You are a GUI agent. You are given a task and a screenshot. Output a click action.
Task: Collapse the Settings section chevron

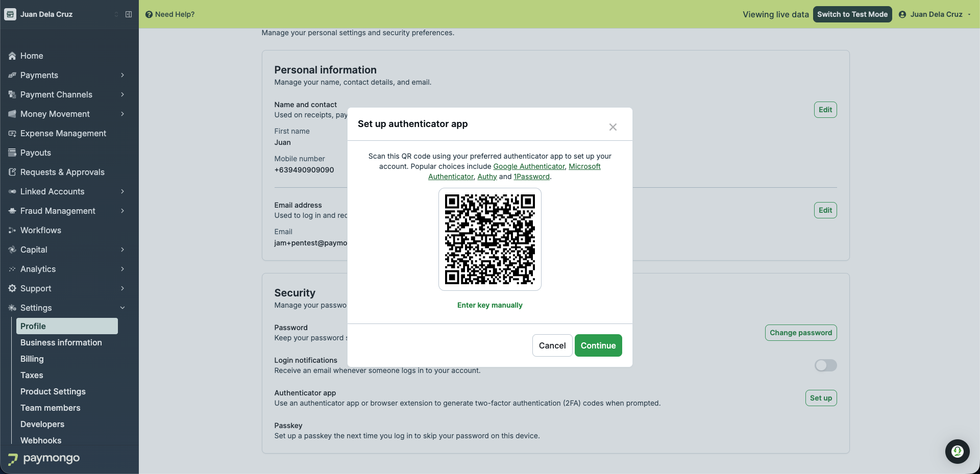tap(122, 308)
